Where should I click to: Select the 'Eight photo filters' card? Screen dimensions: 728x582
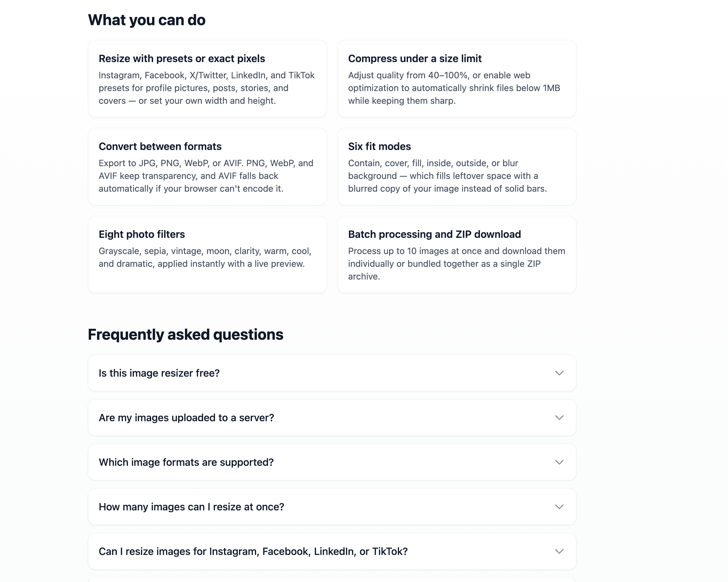(207, 254)
